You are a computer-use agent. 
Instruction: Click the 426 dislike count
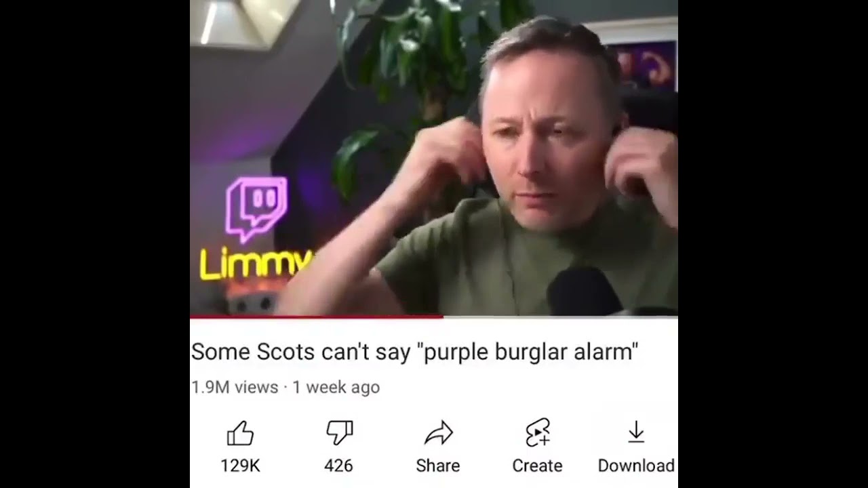coord(338,466)
